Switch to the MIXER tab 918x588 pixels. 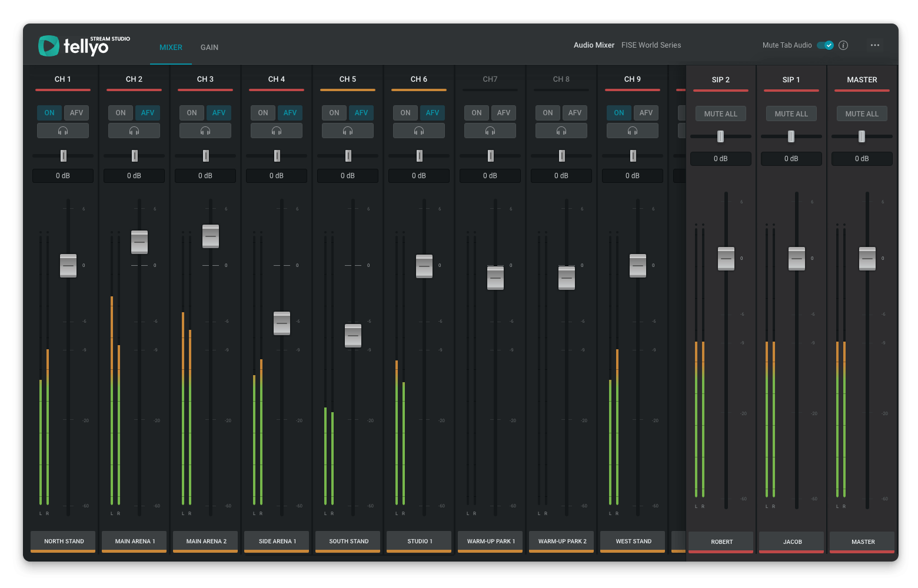pyautogui.click(x=171, y=48)
